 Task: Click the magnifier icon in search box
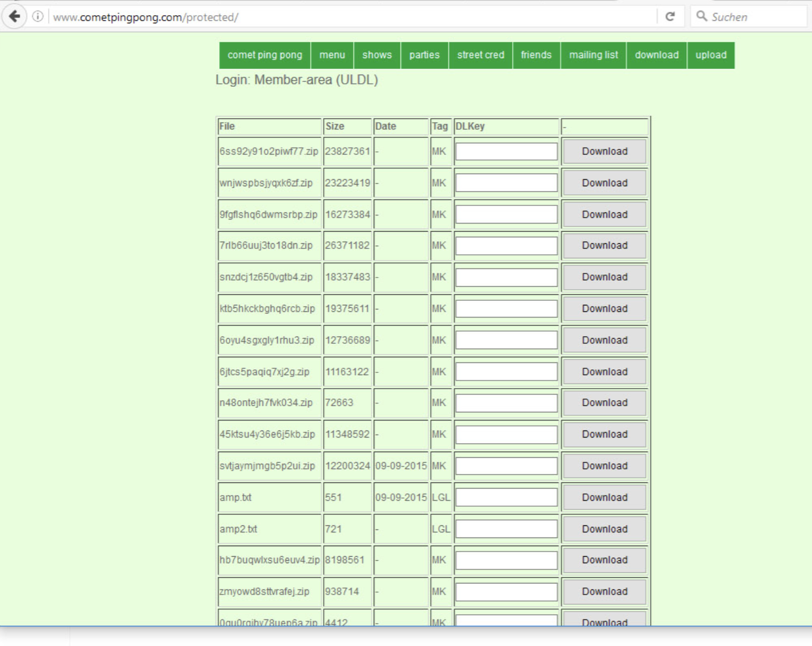tap(701, 16)
